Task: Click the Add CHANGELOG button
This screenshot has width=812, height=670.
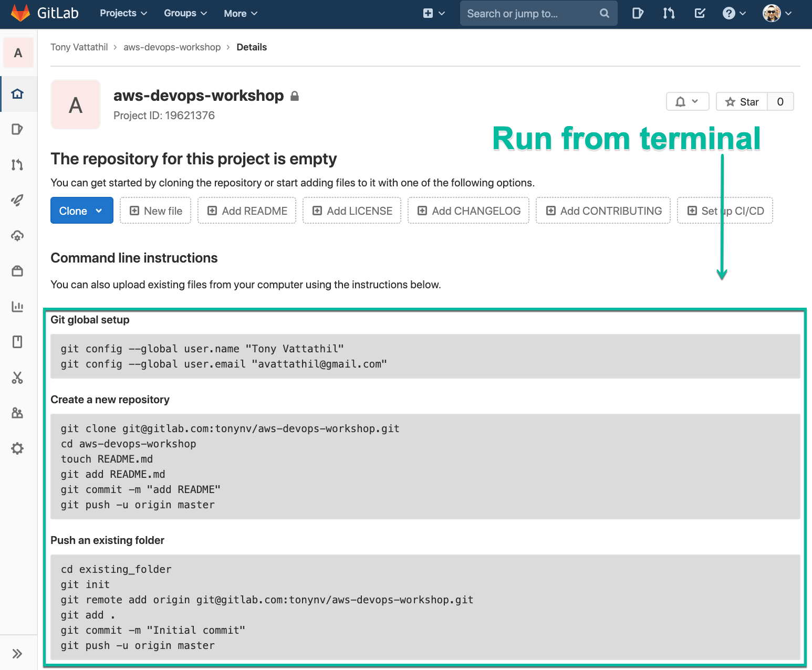Action: [469, 211]
